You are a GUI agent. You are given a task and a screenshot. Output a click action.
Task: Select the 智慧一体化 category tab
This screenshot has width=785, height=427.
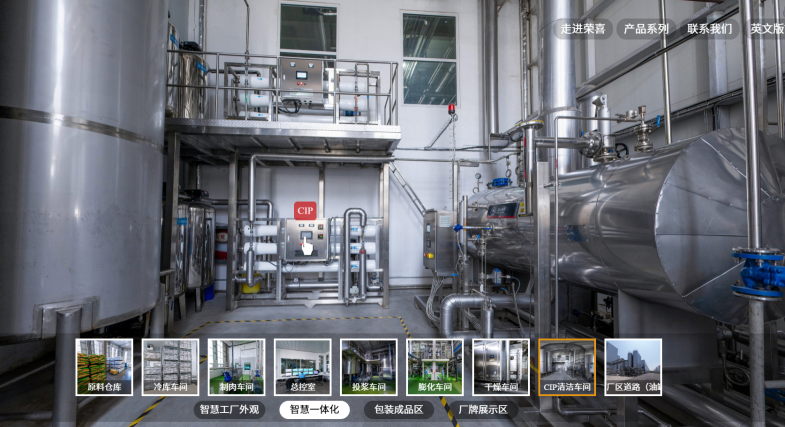314,410
